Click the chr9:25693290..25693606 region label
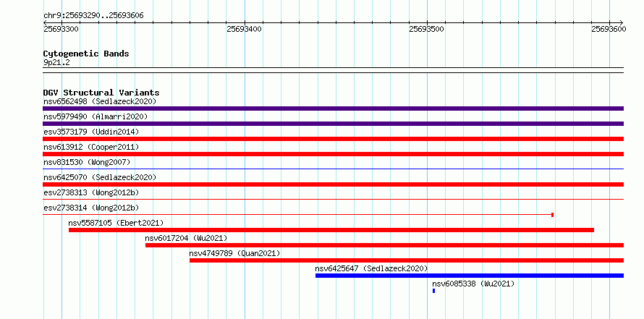This screenshot has width=644, height=319. 93,16
